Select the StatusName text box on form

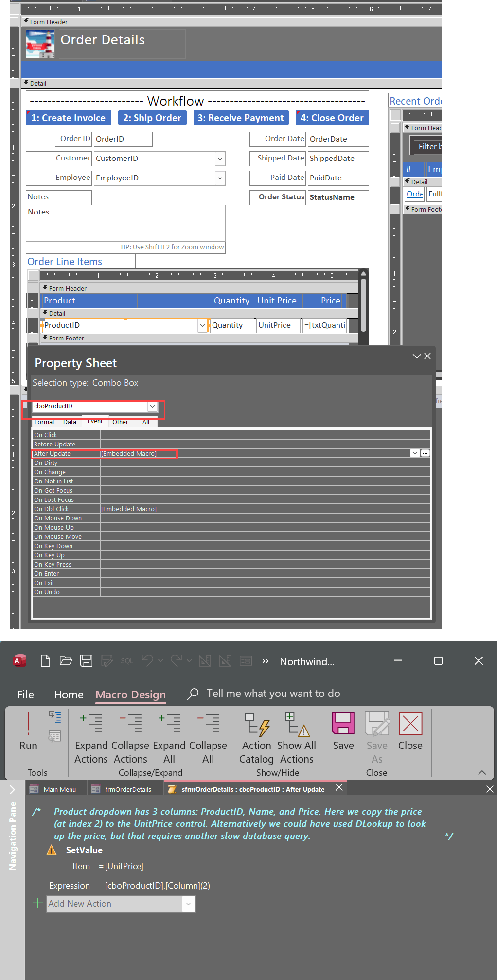(x=338, y=197)
